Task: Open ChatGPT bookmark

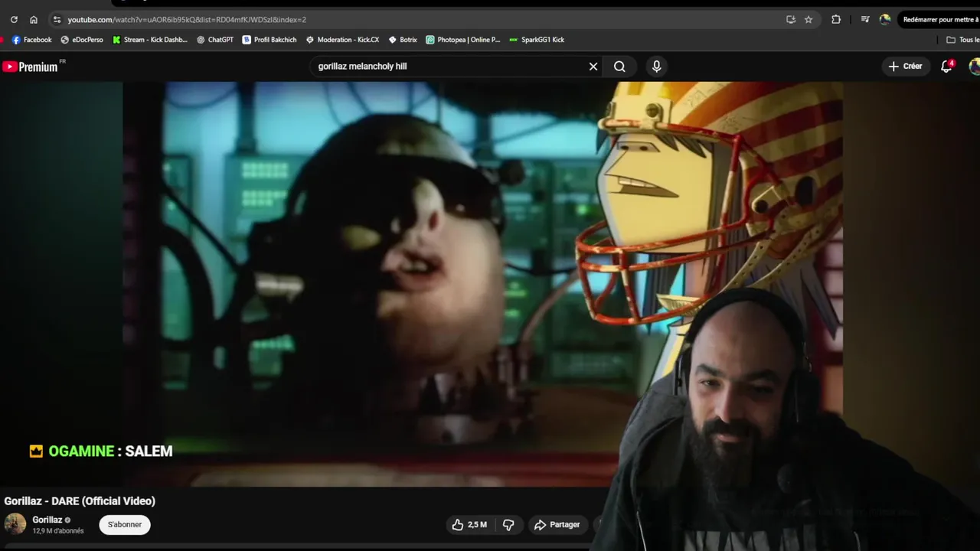Action: pyautogui.click(x=215, y=40)
